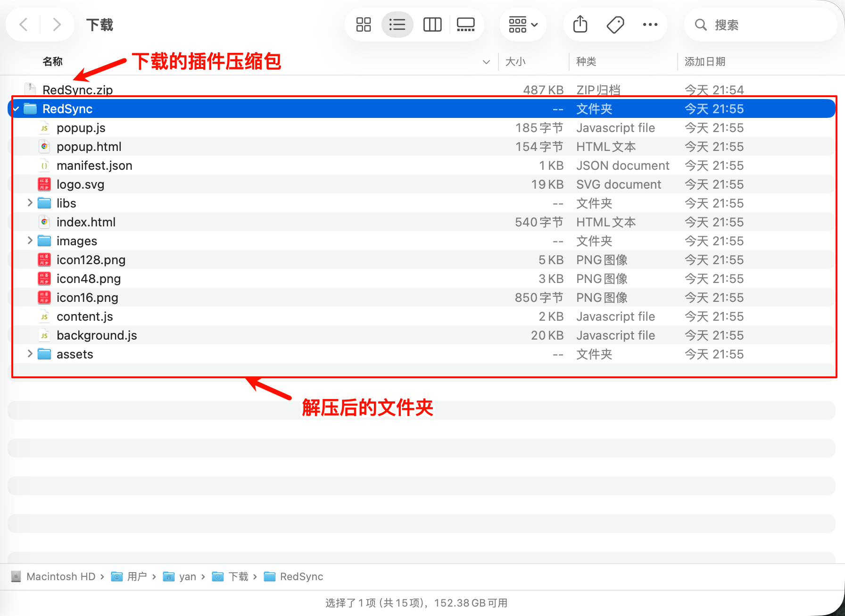This screenshot has width=845, height=616.
Task: Expand the libs folder
Action: coord(30,203)
